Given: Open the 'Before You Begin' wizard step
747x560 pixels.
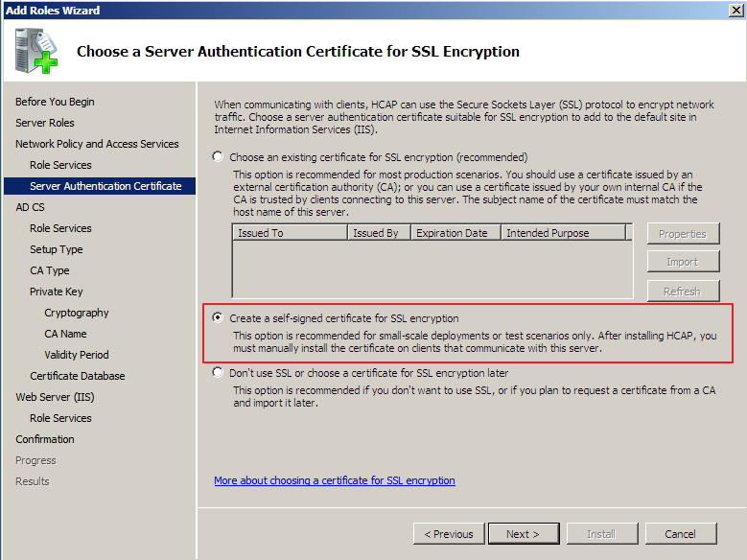Looking at the screenshot, I should click(55, 102).
